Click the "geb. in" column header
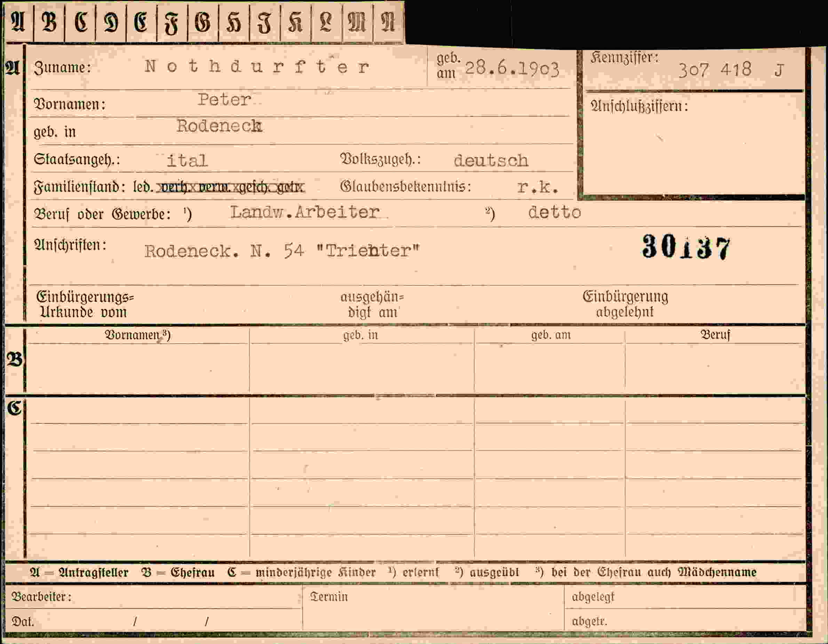828x644 pixels. (360, 335)
